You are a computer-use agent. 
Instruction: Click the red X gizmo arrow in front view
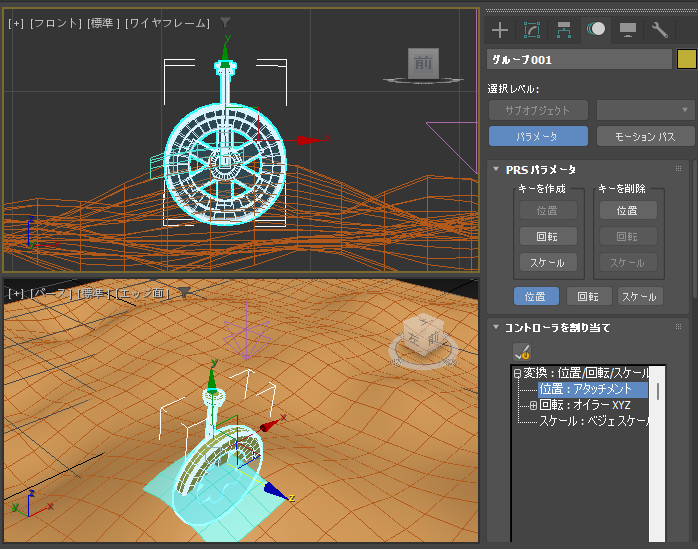(310, 140)
